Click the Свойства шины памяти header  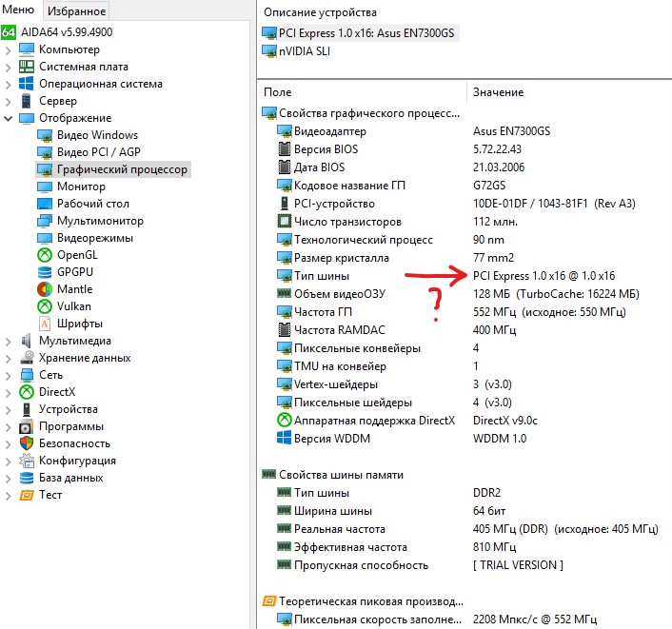[332, 475]
